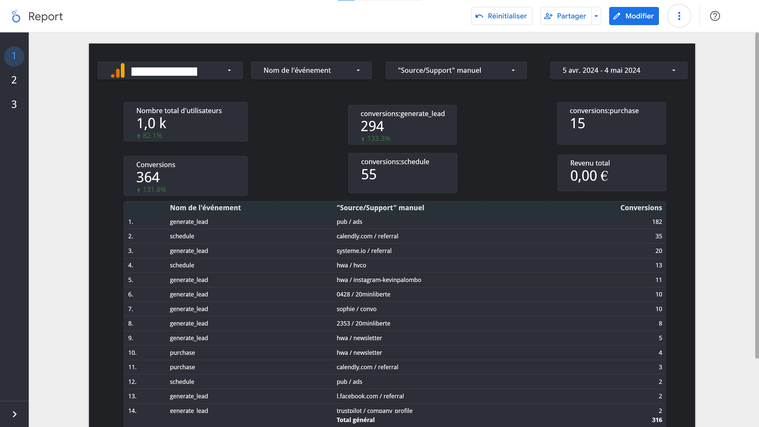Screen dimensions: 759x427
Task: Open the Partager dropdown arrow
Action: point(596,16)
